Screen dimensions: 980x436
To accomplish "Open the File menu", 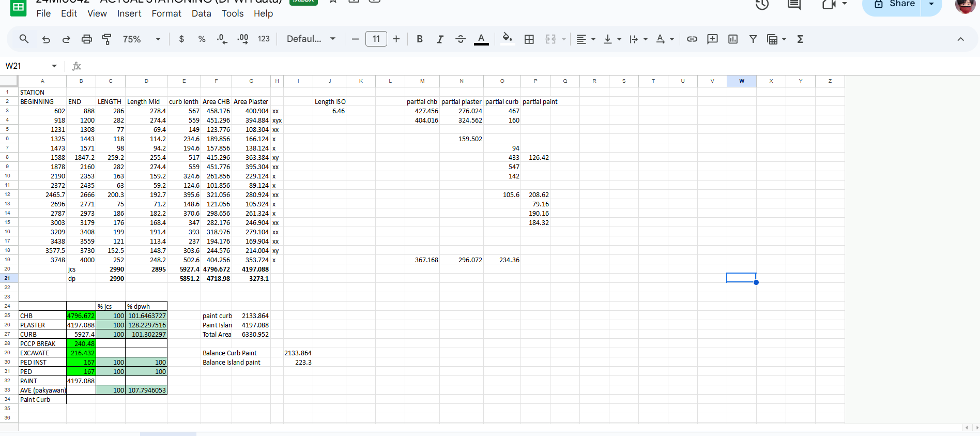I will pos(43,13).
